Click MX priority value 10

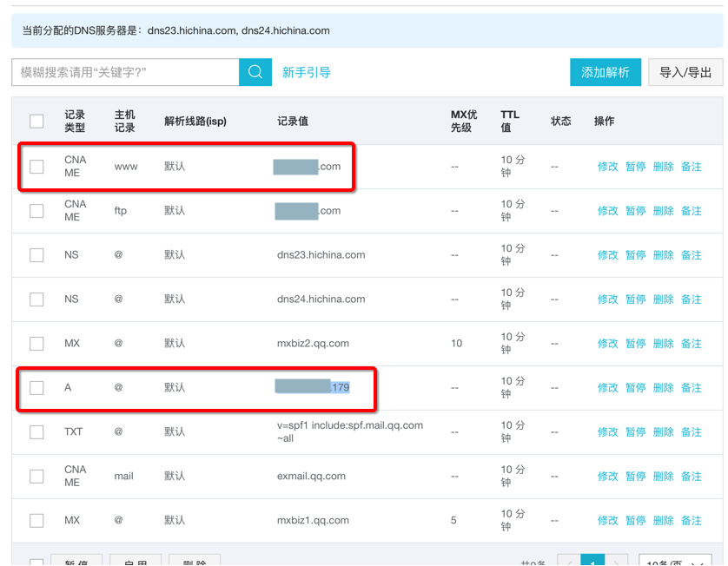coord(456,343)
